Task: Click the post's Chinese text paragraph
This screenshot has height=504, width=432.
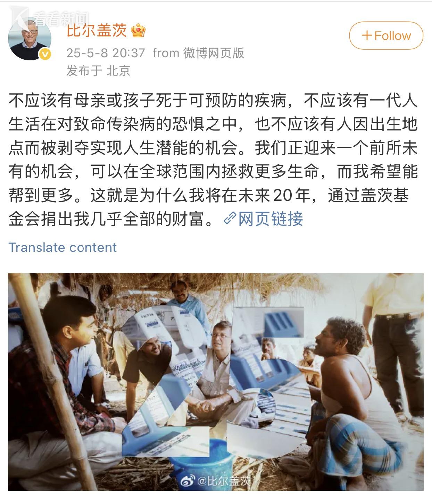Action: click(213, 160)
